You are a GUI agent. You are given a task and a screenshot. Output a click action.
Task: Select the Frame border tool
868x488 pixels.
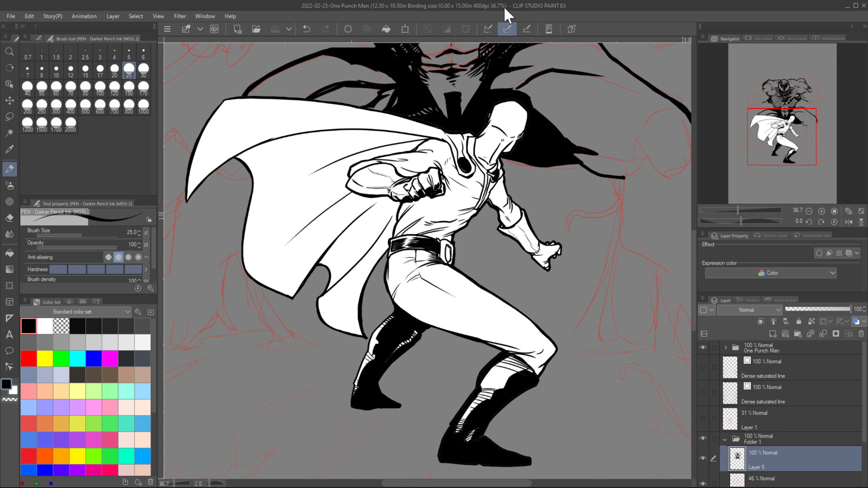coord(9,302)
